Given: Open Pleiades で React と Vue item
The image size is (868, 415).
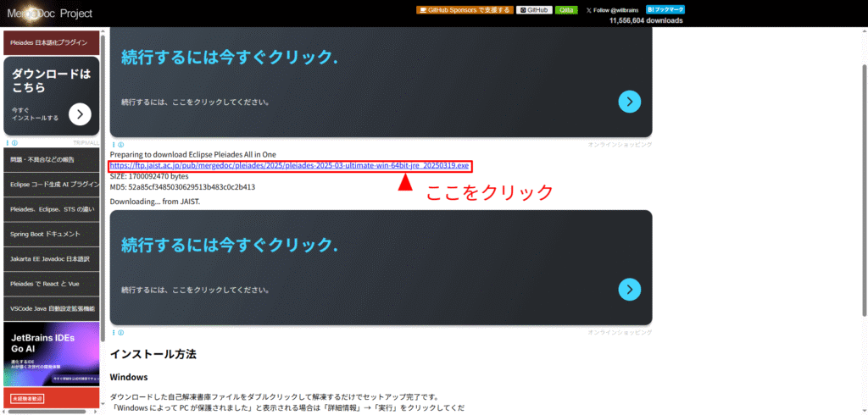Looking at the screenshot, I should tap(52, 284).
